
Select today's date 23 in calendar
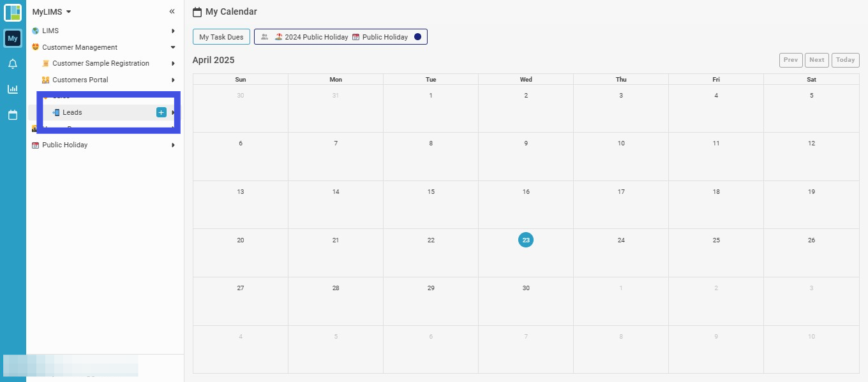pyautogui.click(x=526, y=240)
